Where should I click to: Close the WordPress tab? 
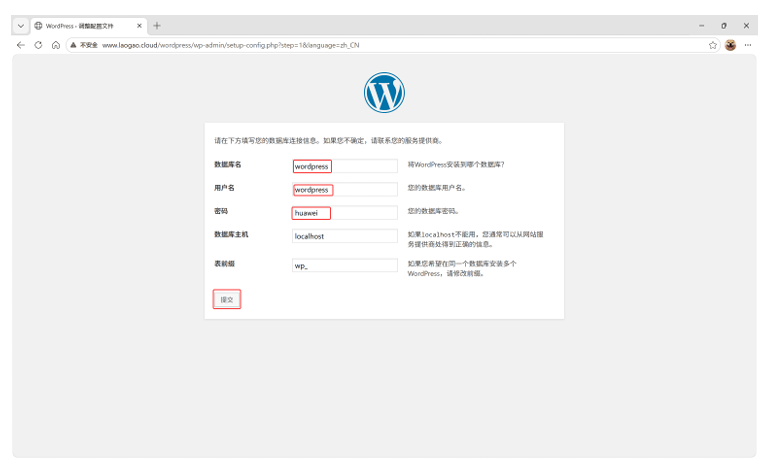click(139, 25)
